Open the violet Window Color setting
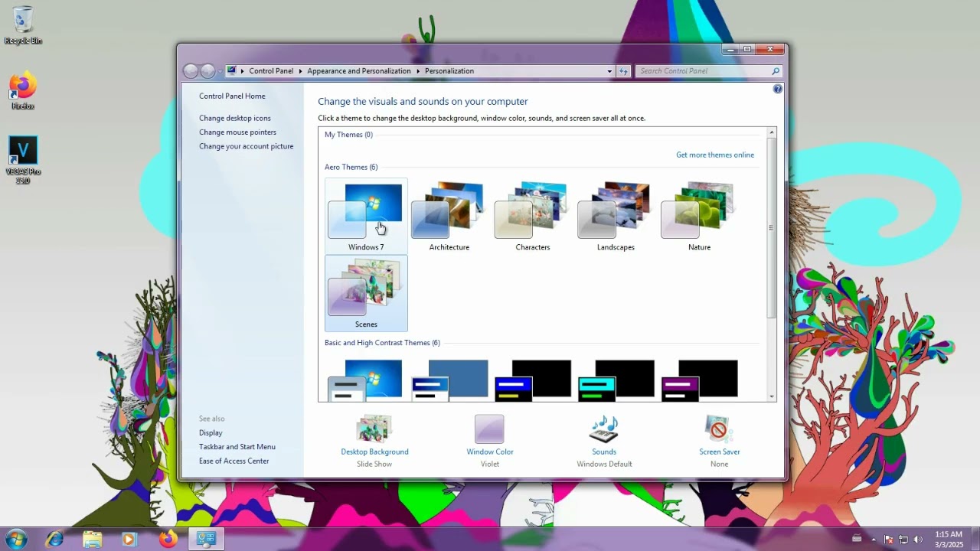The width and height of the screenshot is (980, 551). pyautogui.click(x=490, y=441)
